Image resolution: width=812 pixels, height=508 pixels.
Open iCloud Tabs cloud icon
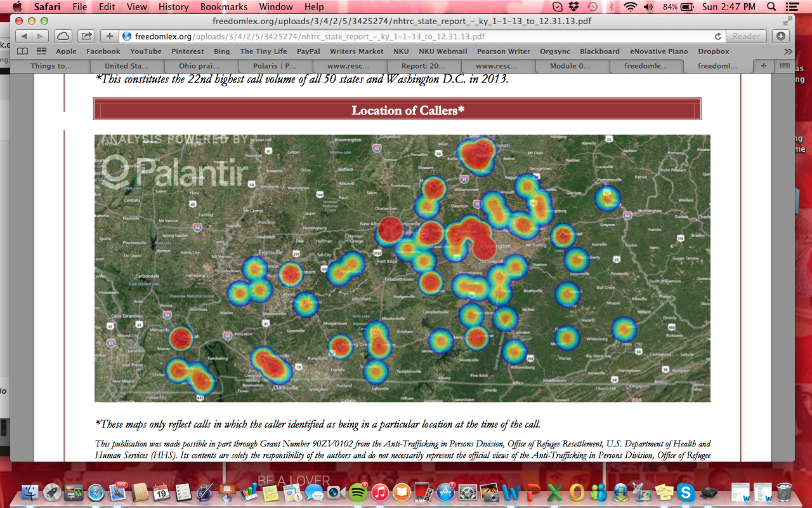coord(63,36)
